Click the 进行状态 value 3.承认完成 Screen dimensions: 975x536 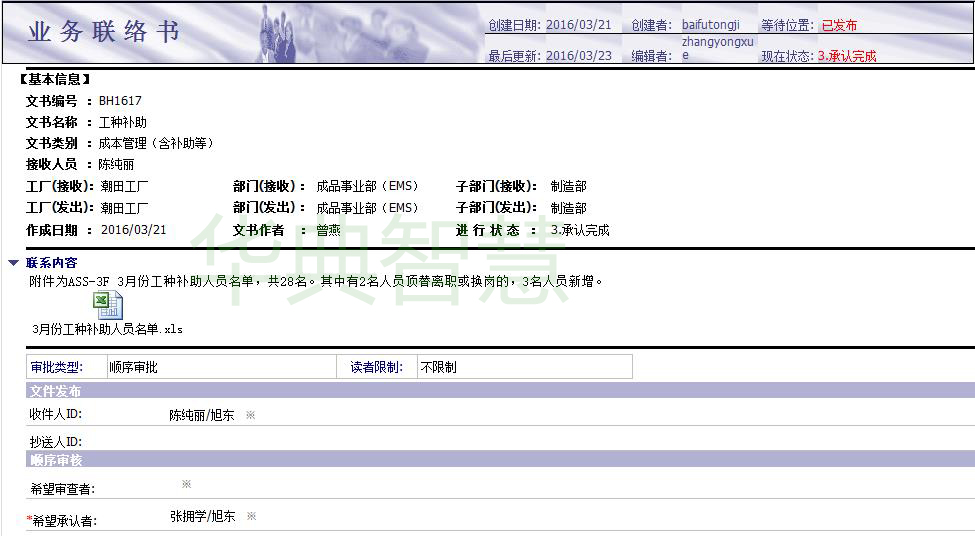[580, 231]
